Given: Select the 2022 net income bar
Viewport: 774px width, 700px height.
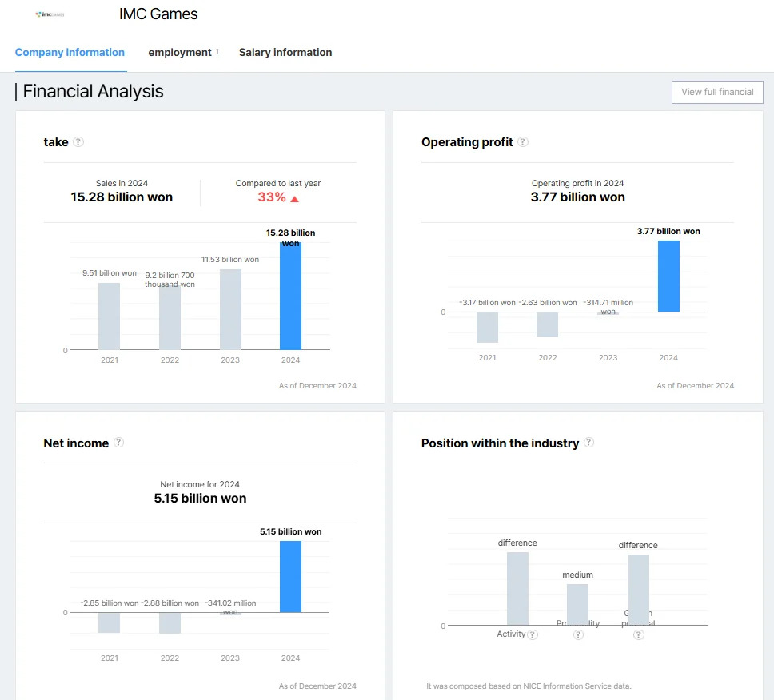Looking at the screenshot, I should (170, 623).
